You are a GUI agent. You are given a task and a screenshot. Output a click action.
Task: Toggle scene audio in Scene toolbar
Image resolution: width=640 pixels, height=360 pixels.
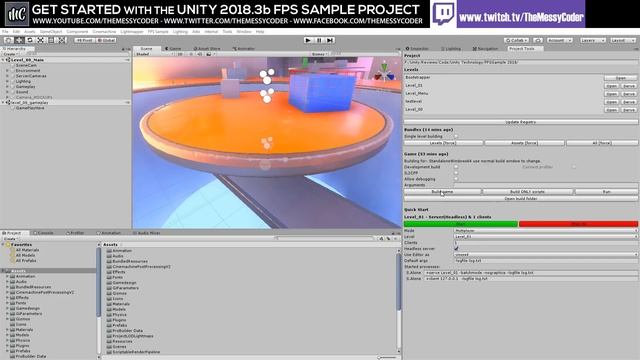point(199,54)
